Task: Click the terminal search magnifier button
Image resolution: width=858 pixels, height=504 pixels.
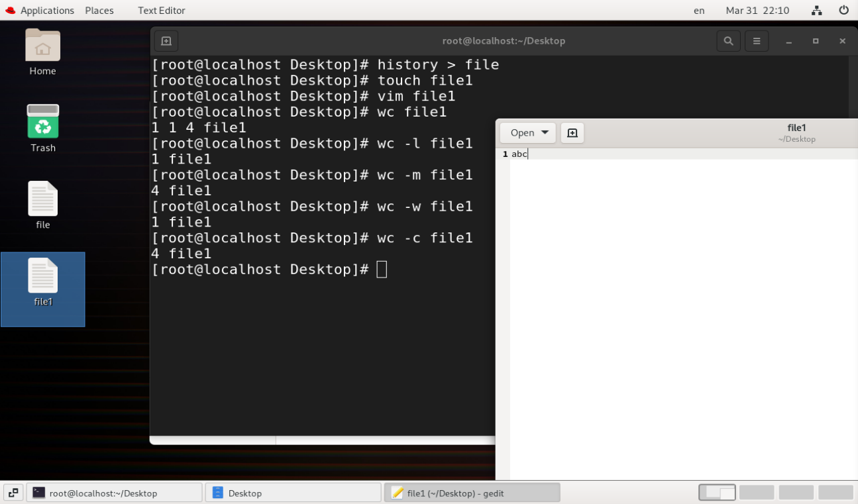Action: [x=728, y=41]
